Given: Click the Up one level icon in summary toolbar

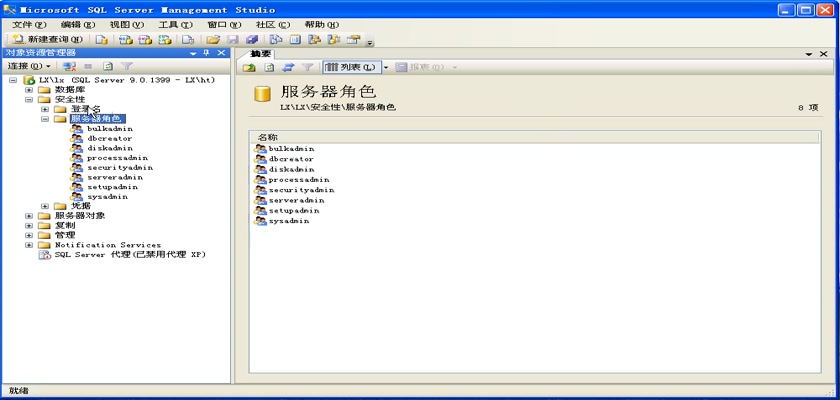Looking at the screenshot, I should click(x=249, y=67).
